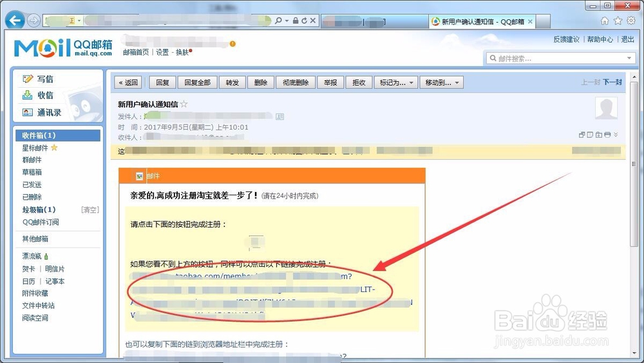Click the star icon next to 星标邮件

pos(54,148)
